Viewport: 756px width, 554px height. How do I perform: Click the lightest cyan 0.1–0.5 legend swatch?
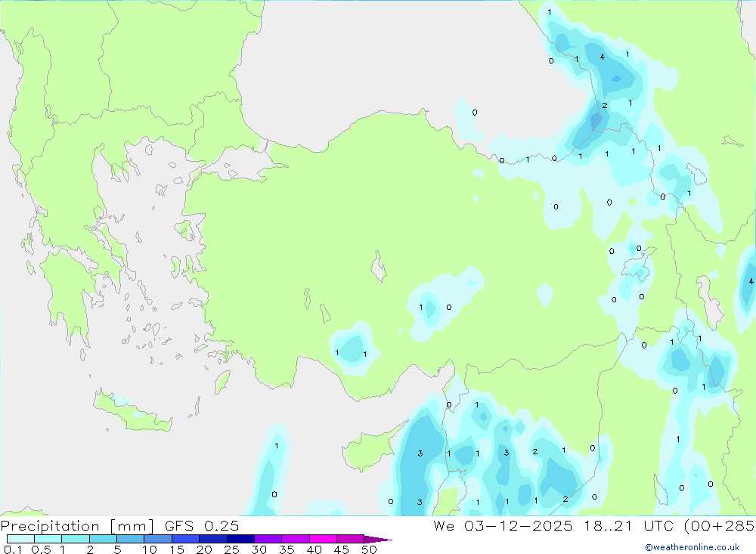(x=20, y=539)
